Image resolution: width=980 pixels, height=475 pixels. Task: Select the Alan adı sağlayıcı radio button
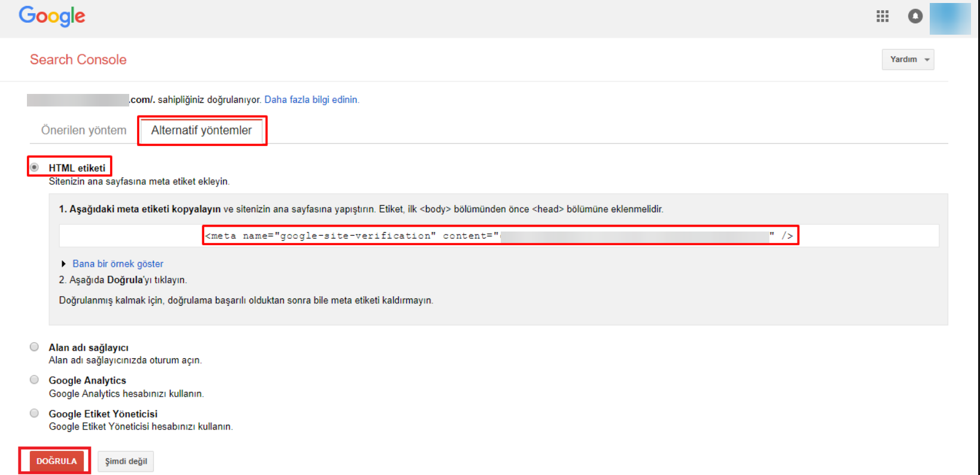(34, 347)
